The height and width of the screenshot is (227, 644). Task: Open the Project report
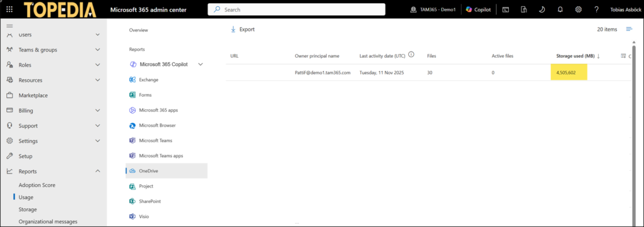click(x=146, y=186)
